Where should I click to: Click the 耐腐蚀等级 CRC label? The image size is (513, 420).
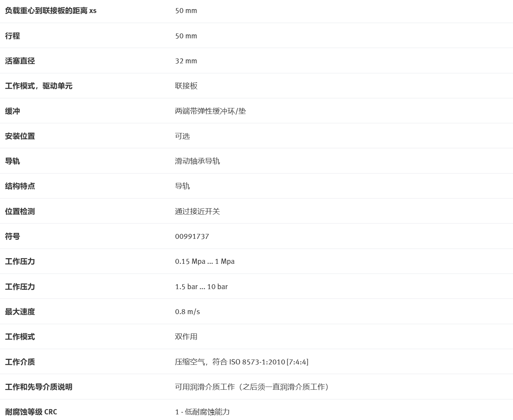tap(31, 412)
